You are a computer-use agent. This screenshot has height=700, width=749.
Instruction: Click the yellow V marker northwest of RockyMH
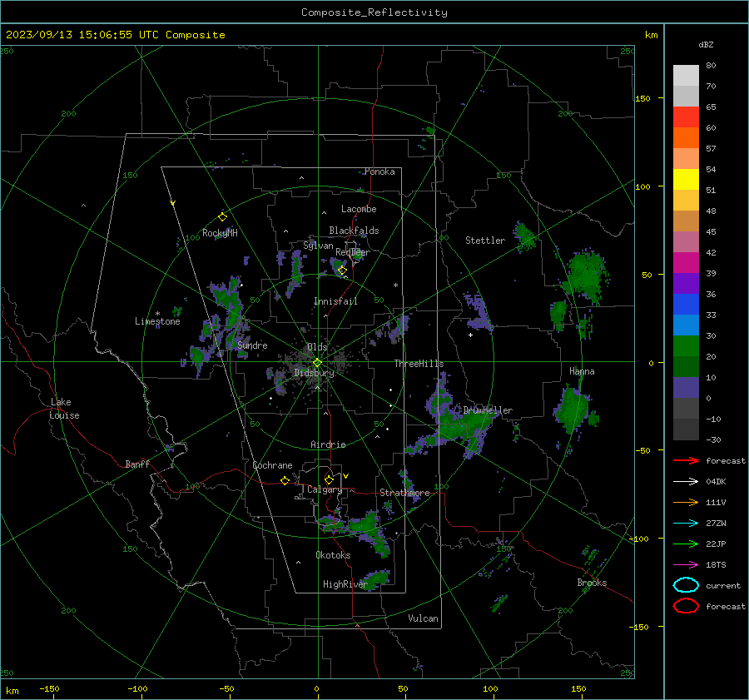point(172,203)
